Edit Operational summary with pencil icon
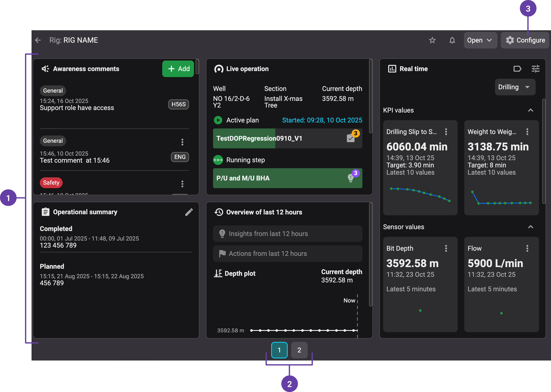Viewport: 551px width, 392px height. pos(189,212)
